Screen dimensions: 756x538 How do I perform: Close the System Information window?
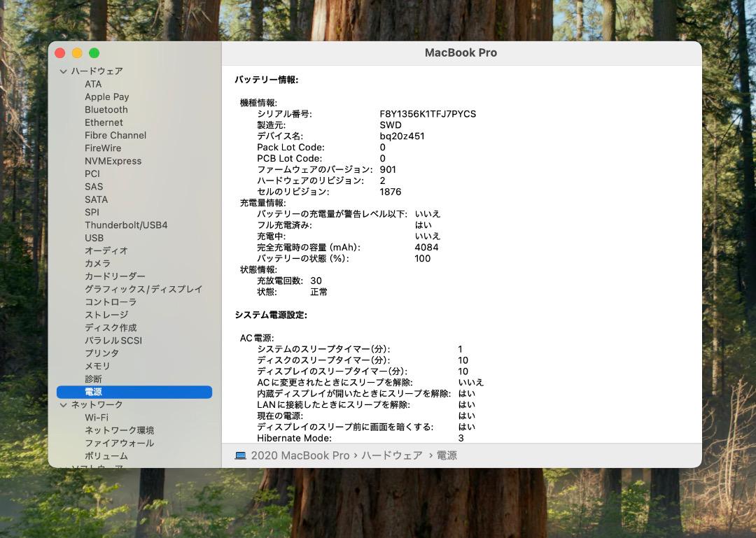pos(60,53)
